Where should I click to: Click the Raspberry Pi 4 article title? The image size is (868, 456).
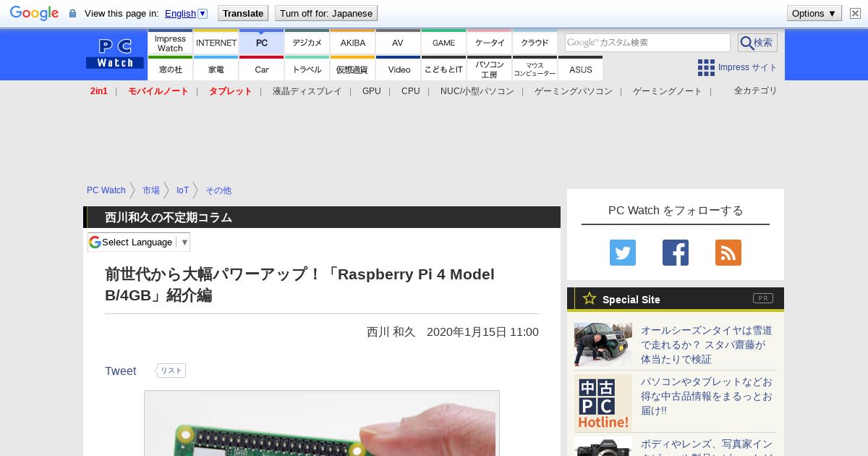click(300, 284)
